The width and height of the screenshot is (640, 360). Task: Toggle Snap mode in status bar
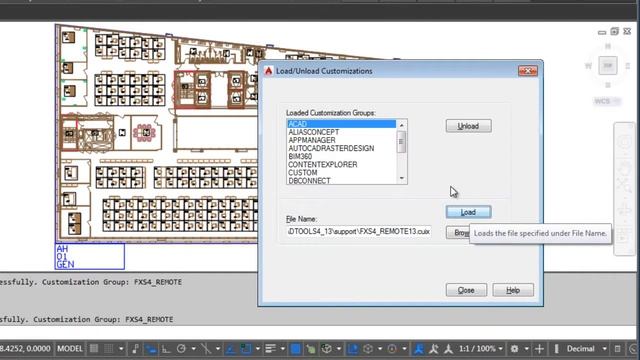[x=109, y=349]
